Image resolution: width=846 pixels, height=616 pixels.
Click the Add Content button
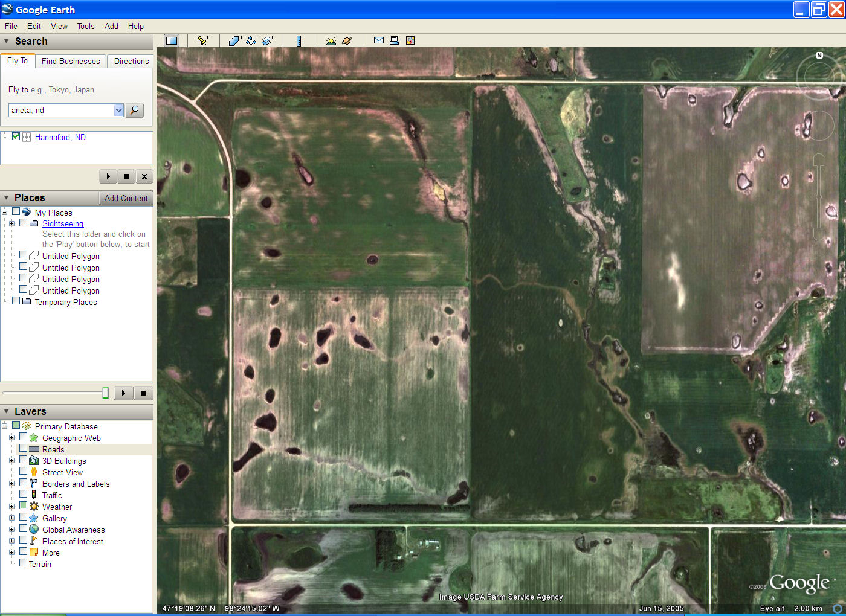click(x=126, y=198)
